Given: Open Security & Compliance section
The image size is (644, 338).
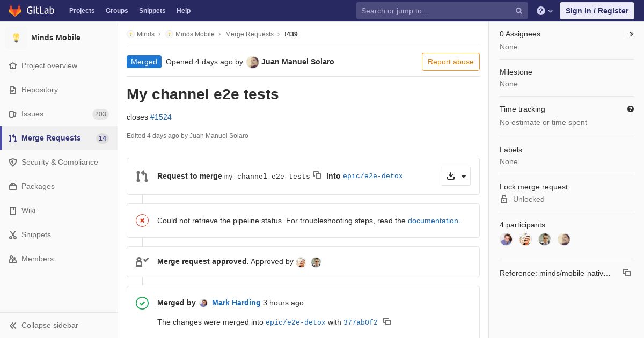Looking at the screenshot, I should point(60,162).
